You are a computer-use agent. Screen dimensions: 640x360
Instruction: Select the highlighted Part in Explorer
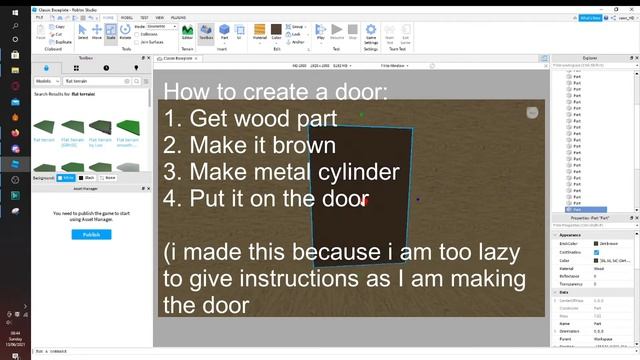point(586,209)
